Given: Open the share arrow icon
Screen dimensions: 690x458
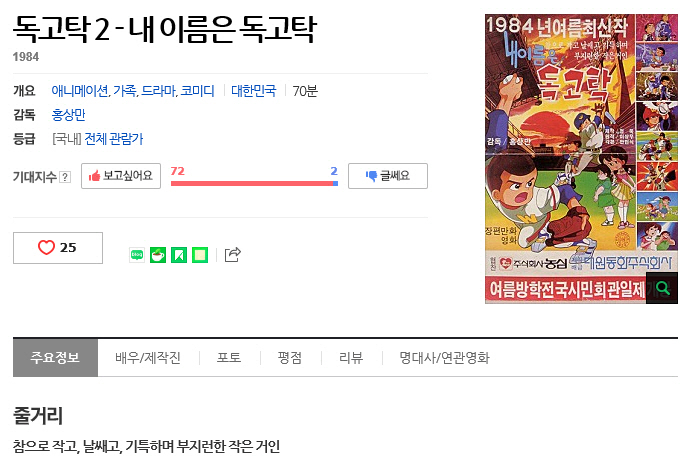Looking at the screenshot, I should (233, 255).
